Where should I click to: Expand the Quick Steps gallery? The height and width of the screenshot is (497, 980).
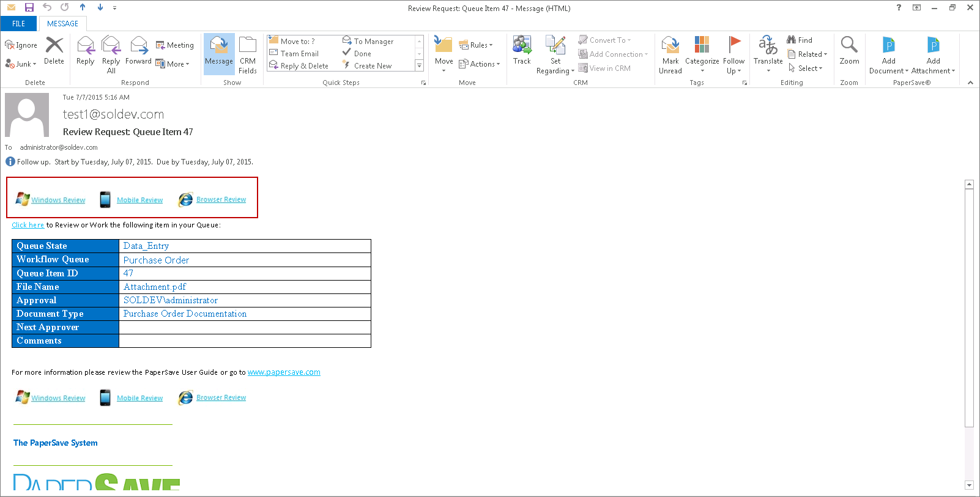(419, 66)
